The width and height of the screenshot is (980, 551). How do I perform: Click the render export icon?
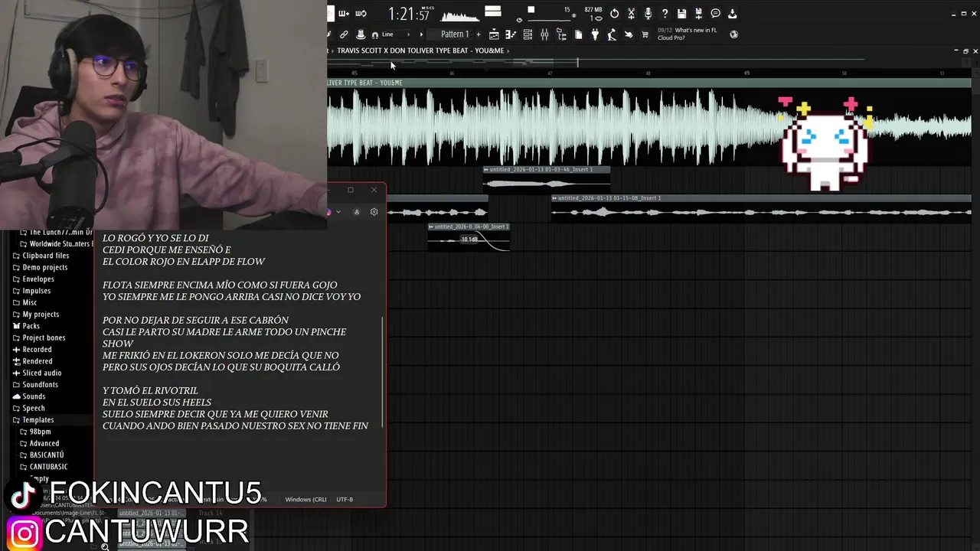[698, 14]
